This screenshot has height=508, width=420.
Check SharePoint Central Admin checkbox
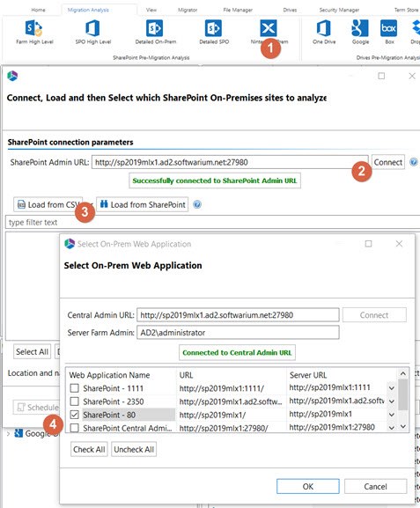tap(75, 428)
